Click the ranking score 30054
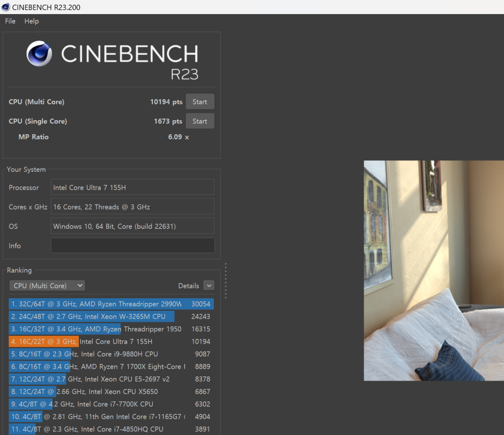Screen dimensions: 504x435 coord(200,304)
